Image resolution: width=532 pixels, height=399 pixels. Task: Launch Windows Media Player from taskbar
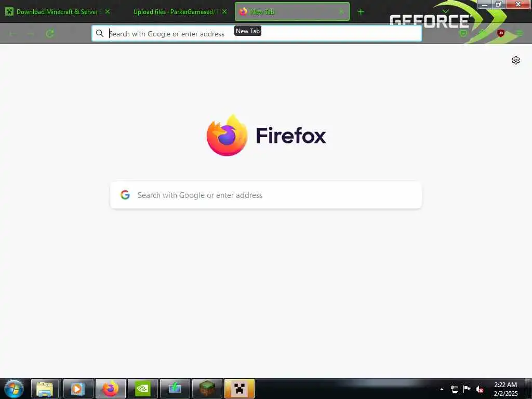click(78, 389)
